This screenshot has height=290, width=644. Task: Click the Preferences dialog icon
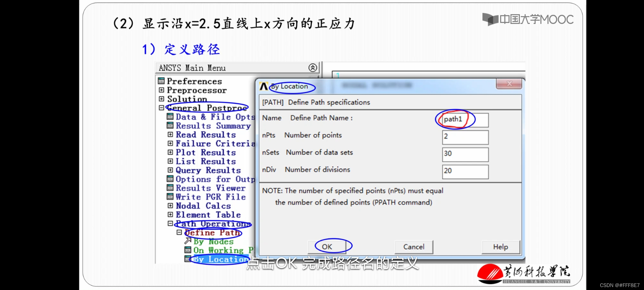pos(161,81)
